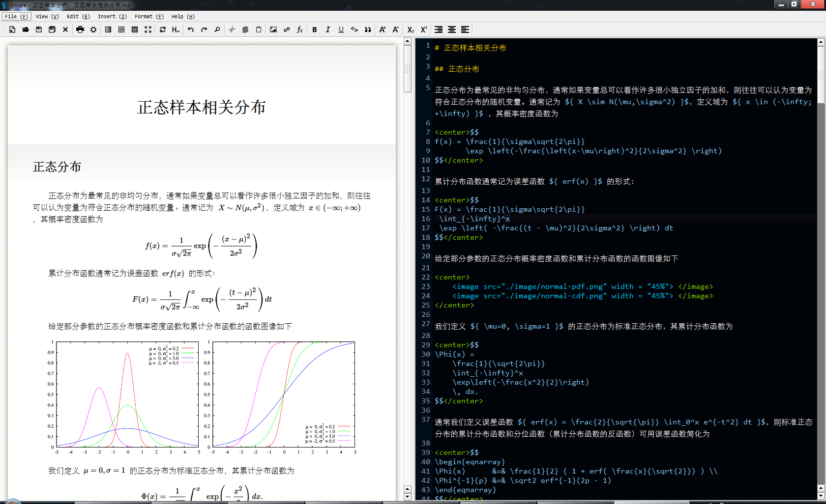Click the preview pane scrollbar up arrow
This screenshot has width=826, height=504.
[x=407, y=42]
